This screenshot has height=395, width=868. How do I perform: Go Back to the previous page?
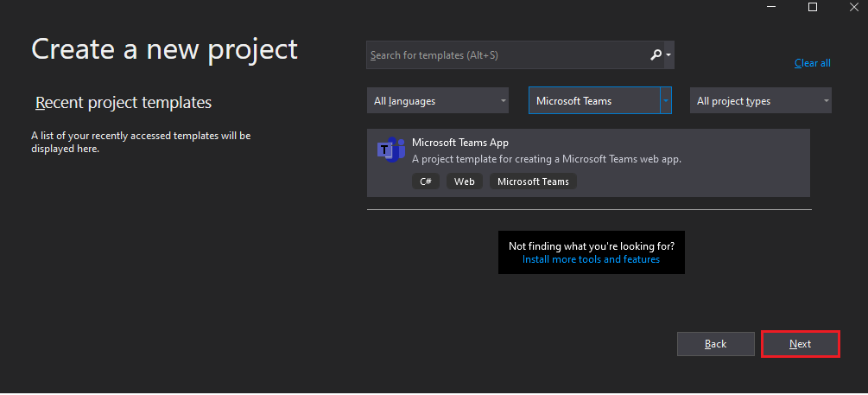pyautogui.click(x=715, y=344)
